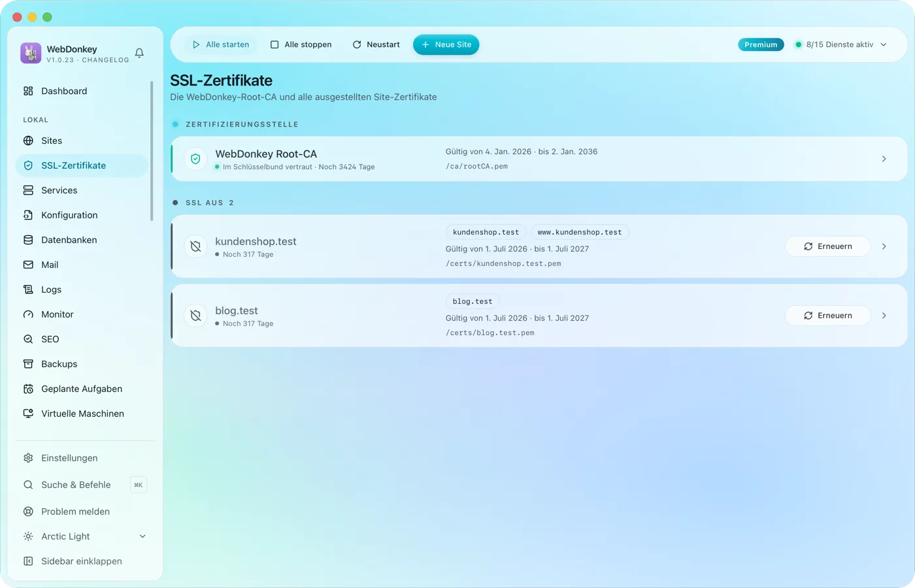
Task: Click the Premium badge
Action: point(761,44)
